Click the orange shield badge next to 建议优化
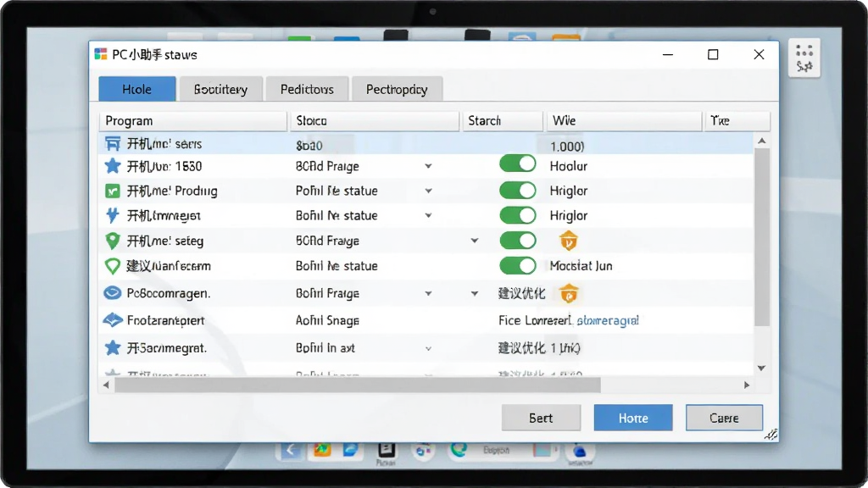The width and height of the screenshot is (868, 488). (x=569, y=294)
